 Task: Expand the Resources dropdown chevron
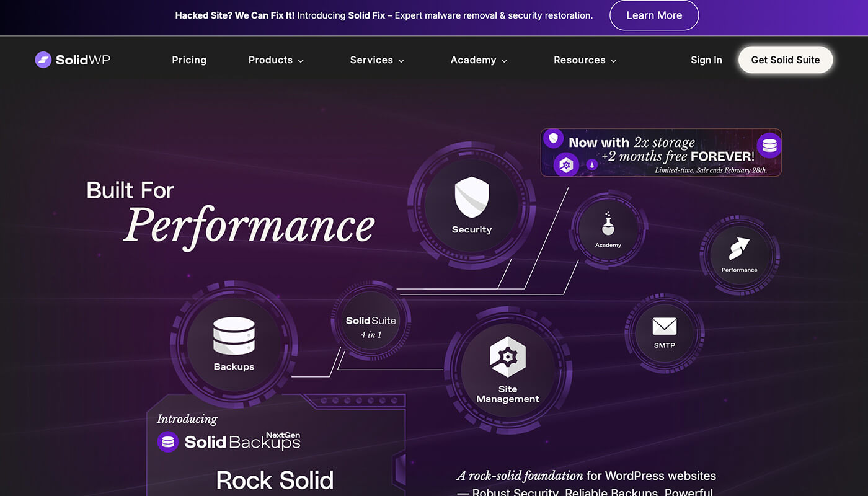(x=614, y=61)
